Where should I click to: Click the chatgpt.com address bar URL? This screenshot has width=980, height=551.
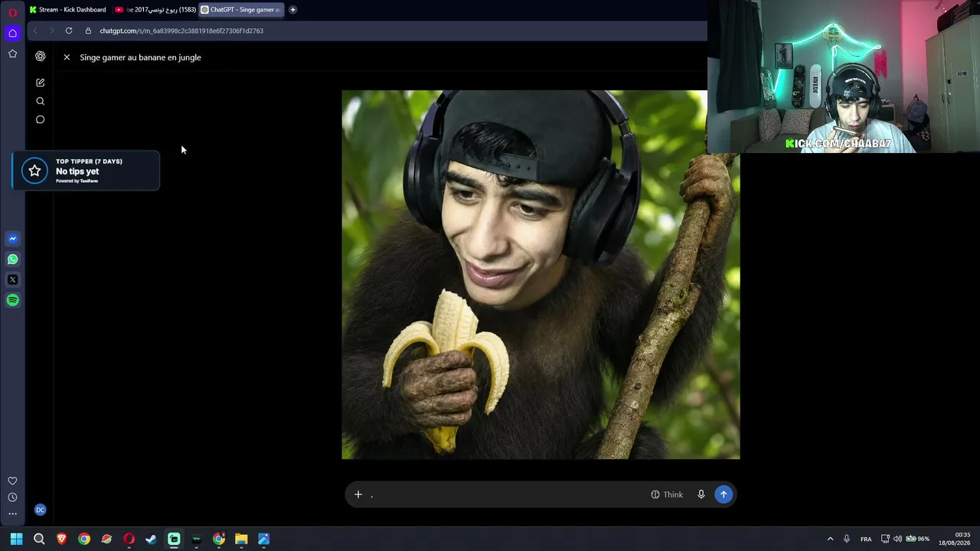point(181,31)
